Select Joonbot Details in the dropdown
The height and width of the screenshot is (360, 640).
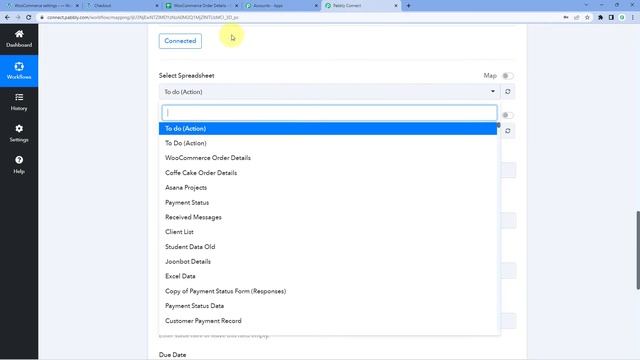pyautogui.click(x=328, y=262)
